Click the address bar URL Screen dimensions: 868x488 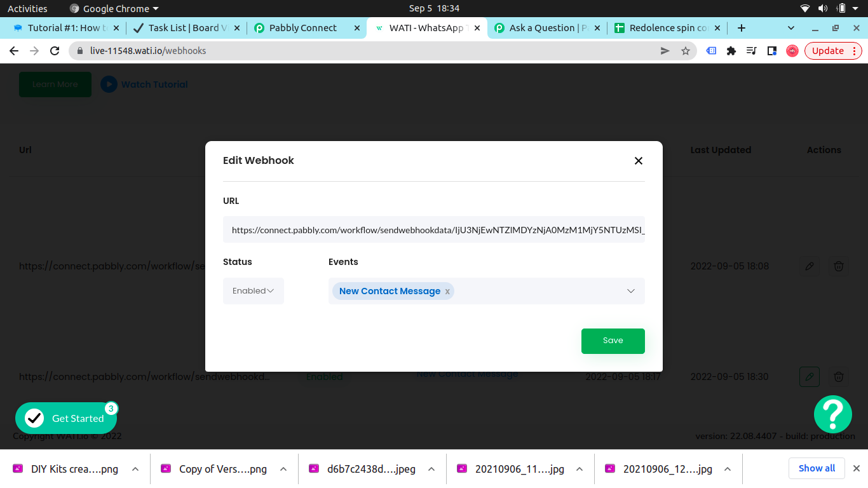[148, 51]
